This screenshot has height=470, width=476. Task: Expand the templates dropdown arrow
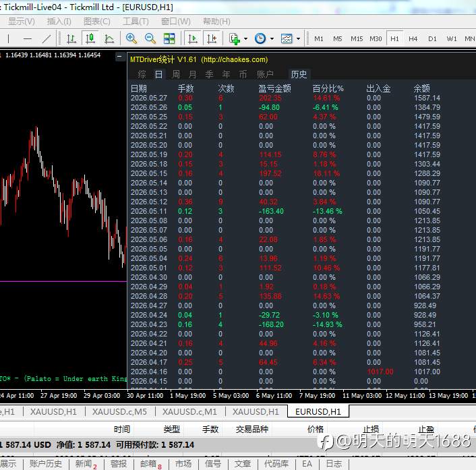coord(298,39)
